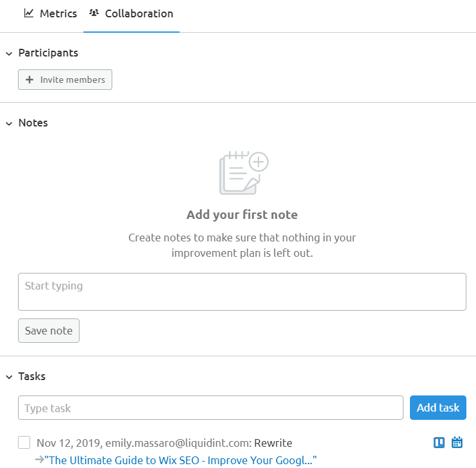Click the Rewrite task description text
Screen dimensions: 476x468
pyautogui.click(x=273, y=443)
